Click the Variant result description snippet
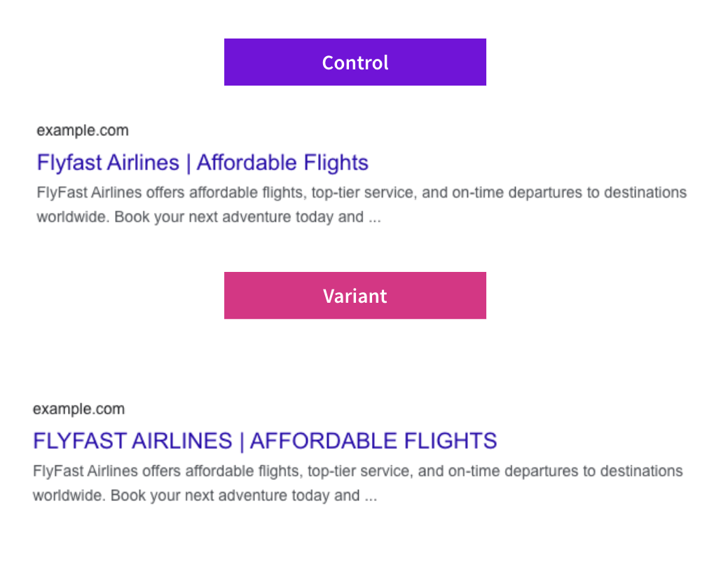 click(x=357, y=483)
